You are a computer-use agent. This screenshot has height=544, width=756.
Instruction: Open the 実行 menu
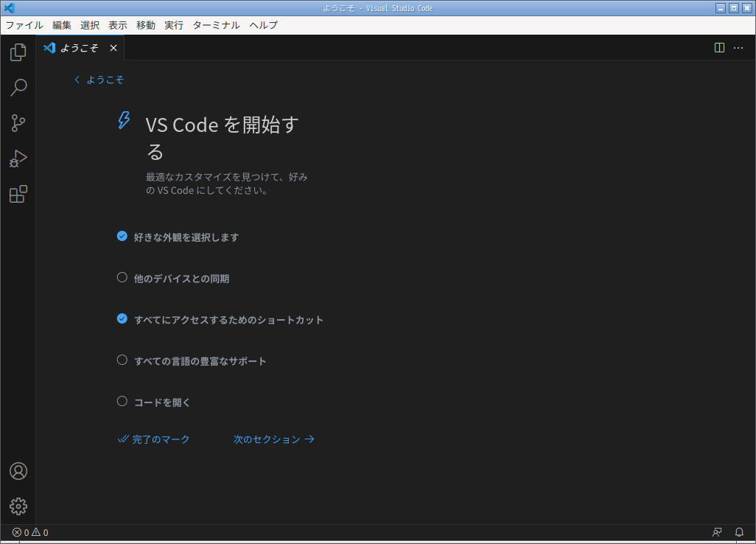174,25
